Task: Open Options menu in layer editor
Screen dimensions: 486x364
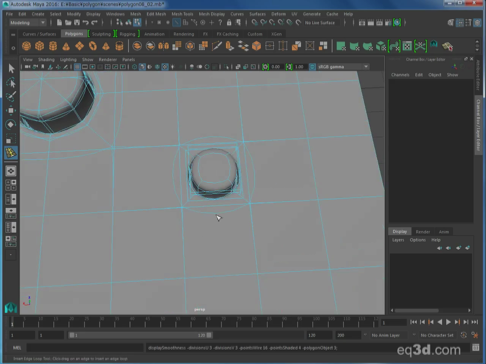Action: tap(418, 240)
